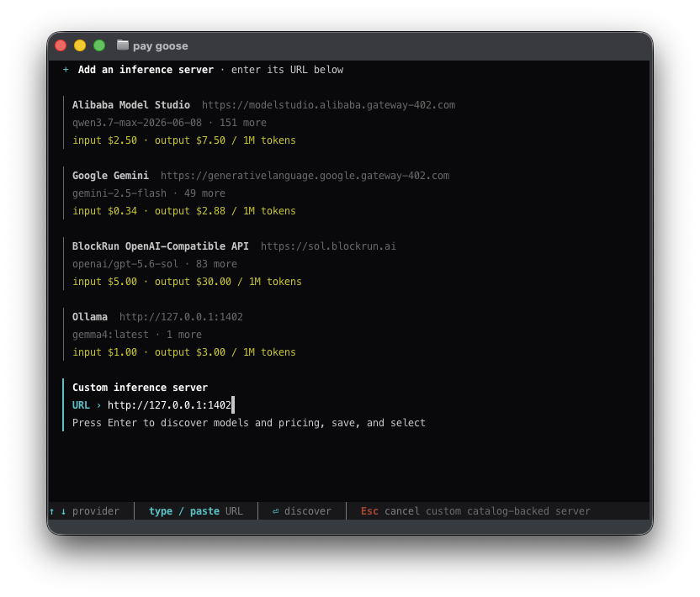
Task: Open generativelanguage.google.gateway-402.com URL
Action: pyautogui.click(x=305, y=176)
